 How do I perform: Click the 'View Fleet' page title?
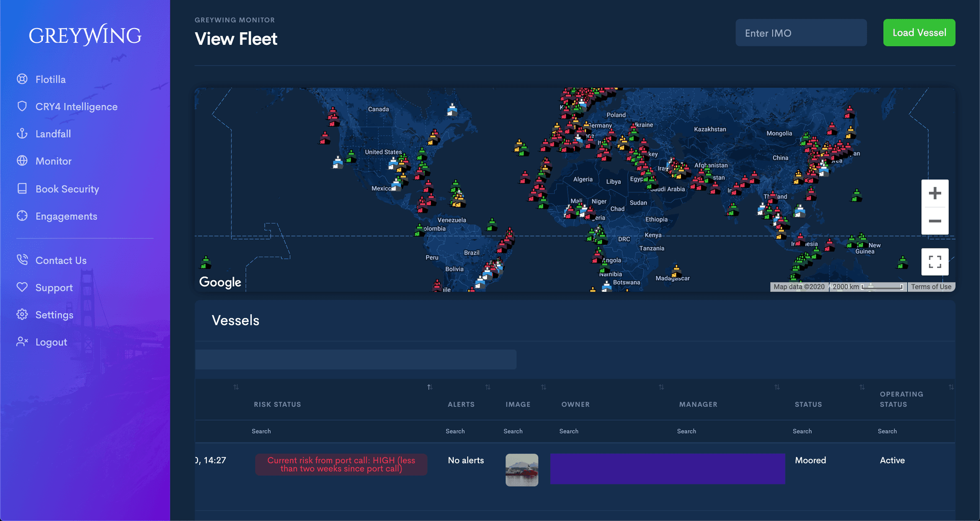pyautogui.click(x=236, y=39)
